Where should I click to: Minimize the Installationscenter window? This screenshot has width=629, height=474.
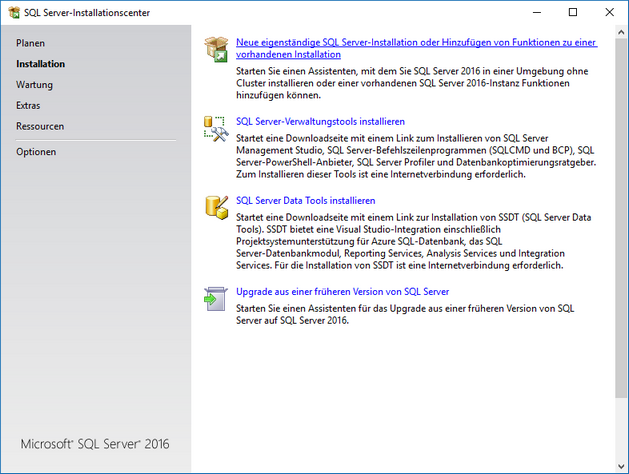(537, 12)
